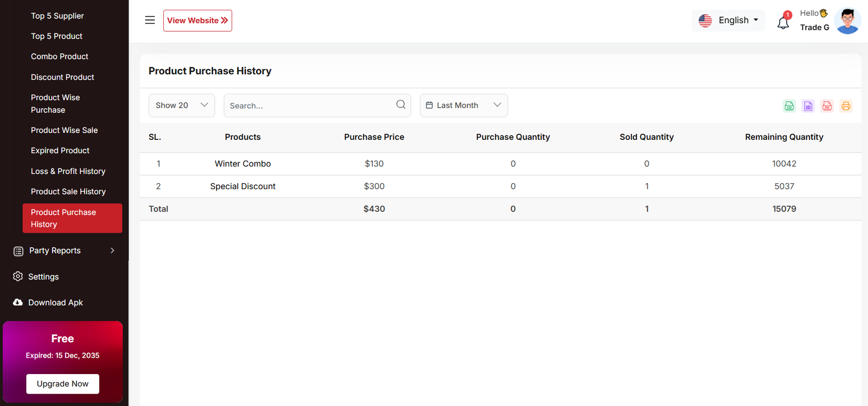
Task: Click the user profile avatar
Action: 847,21
